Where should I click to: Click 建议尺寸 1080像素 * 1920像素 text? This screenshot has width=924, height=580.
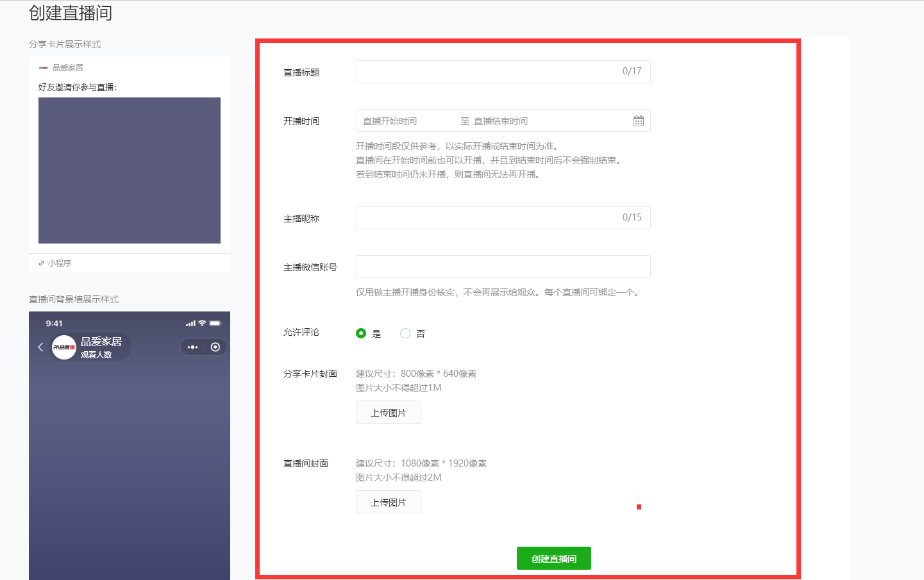click(x=421, y=463)
